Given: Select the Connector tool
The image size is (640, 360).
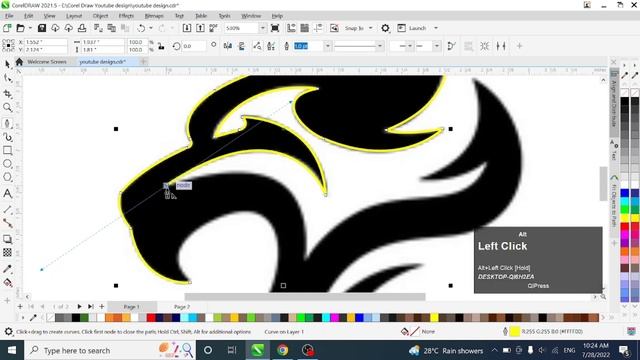Looking at the screenshot, I should click(x=7, y=223).
